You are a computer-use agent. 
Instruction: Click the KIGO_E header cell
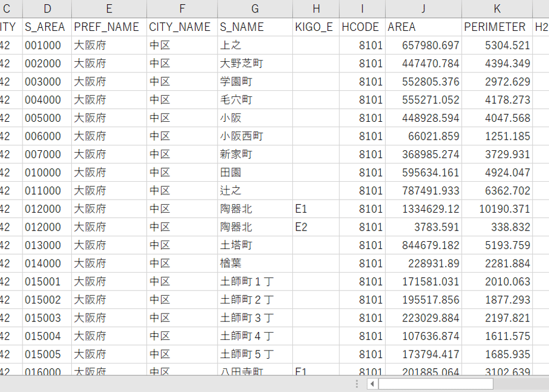[x=316, y=27]
